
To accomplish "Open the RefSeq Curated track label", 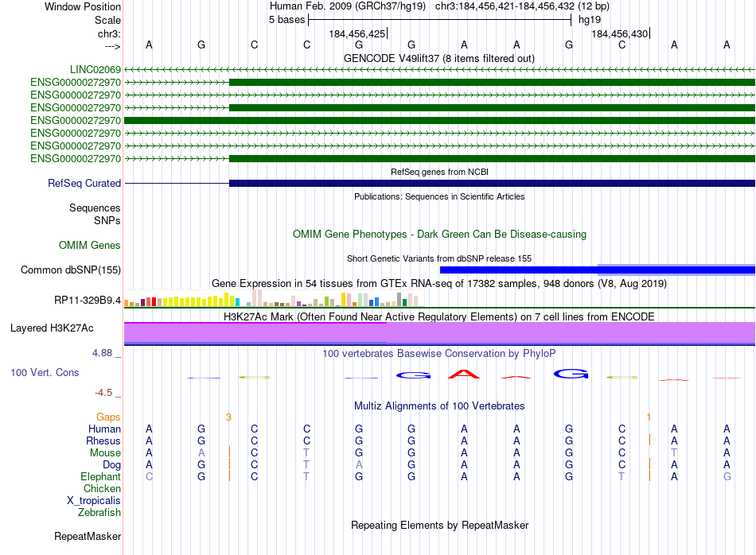I will coord(84,183).
